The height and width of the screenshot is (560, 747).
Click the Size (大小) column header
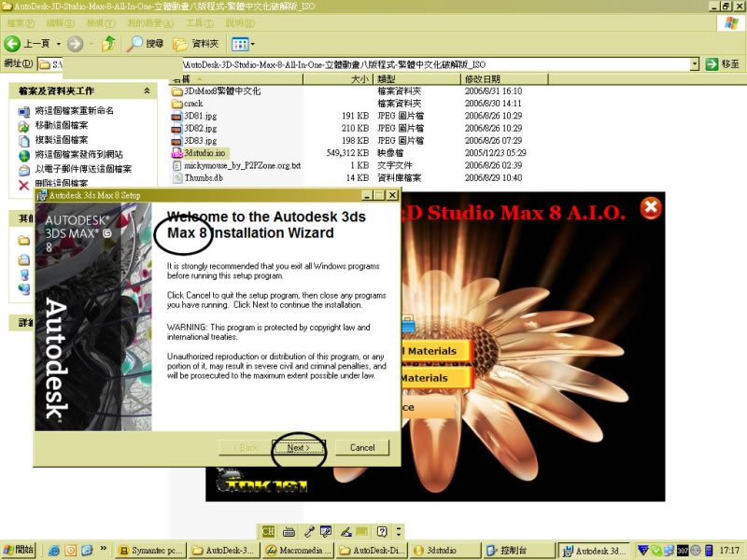click(x=359, y=80)
